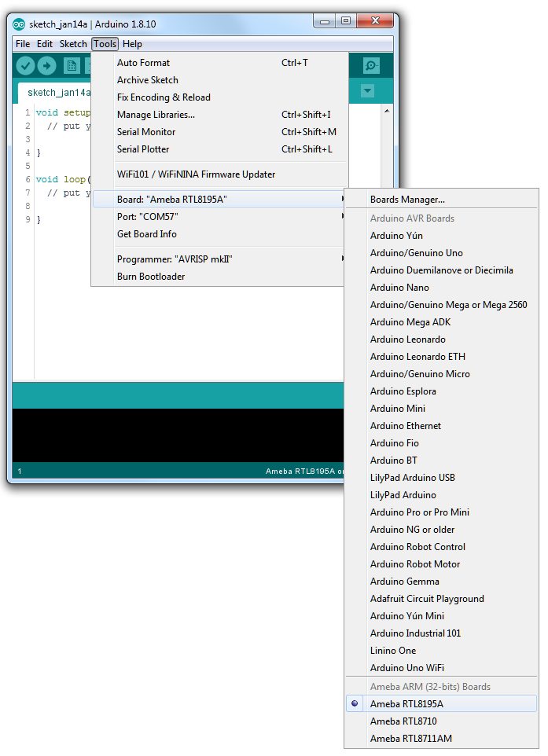Viewport: 548px width, 756px height.
Task: Open the Help menu
Action: coord(132,44)
